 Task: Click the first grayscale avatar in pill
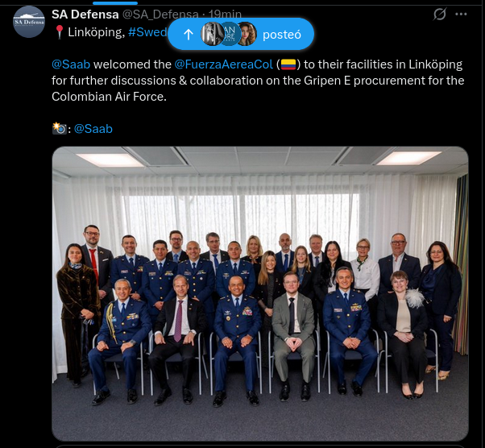(x=212, y=34)
